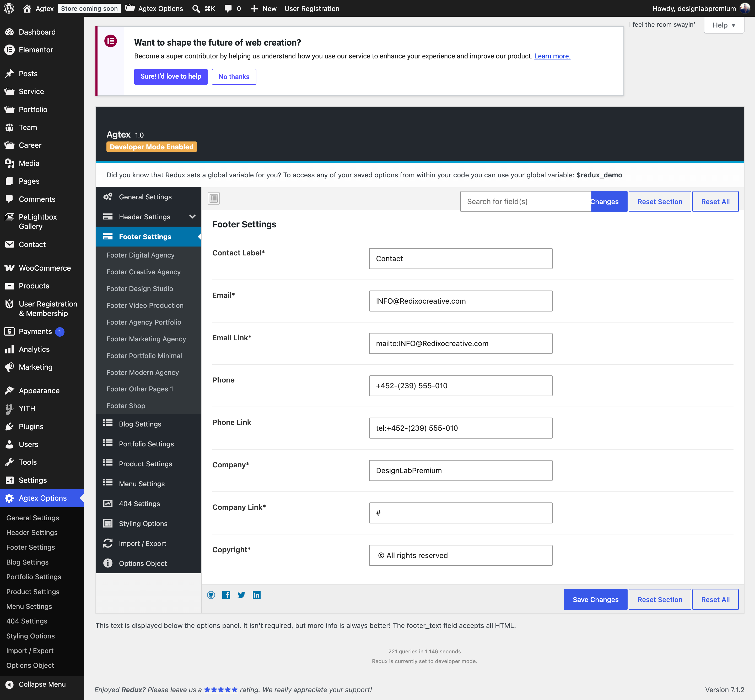Open Payments in the sidebar
Image resolution: width=755 pixels, height=700 pixels.
click(42, 331)
